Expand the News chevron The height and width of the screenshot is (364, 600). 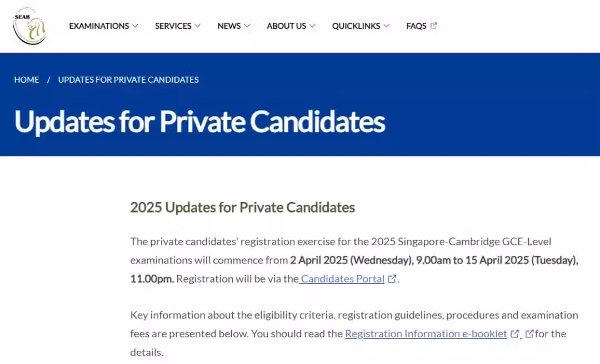pos(247,26)
